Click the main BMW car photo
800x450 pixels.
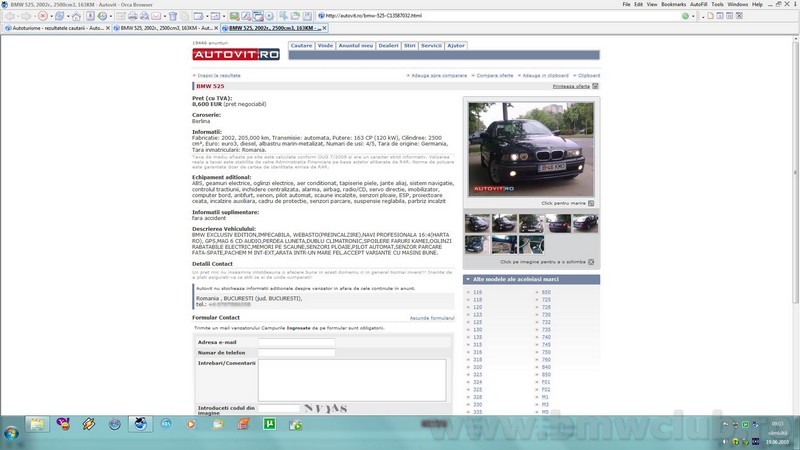pos(531,149)
